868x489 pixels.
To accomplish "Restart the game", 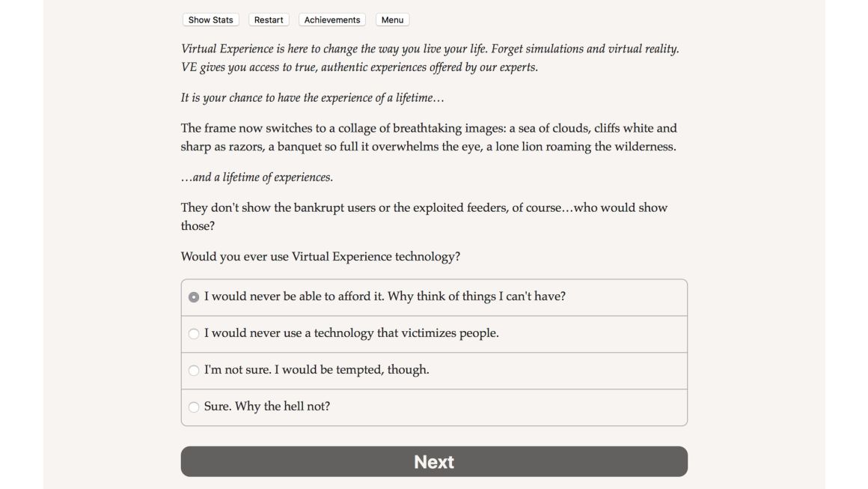I will pyautogui.click(x=269, y=20).
